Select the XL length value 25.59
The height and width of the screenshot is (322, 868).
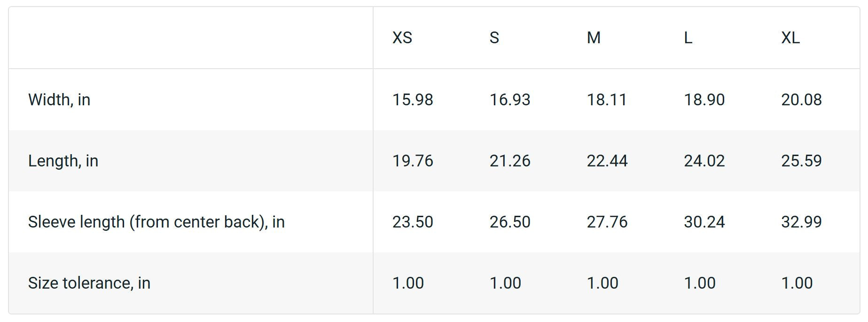click(801, 161)
